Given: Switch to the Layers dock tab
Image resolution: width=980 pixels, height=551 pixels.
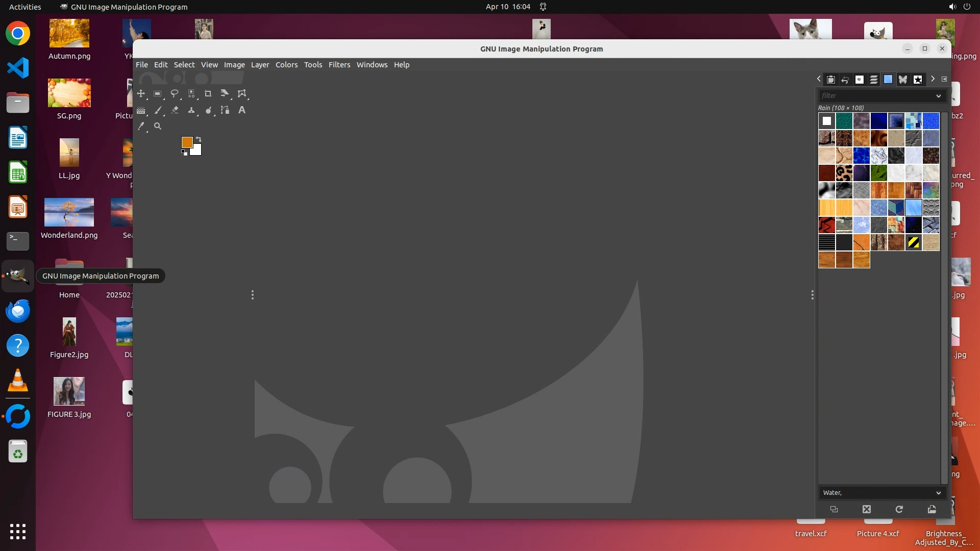Looking at the screenshot, I should click(874, 80).
